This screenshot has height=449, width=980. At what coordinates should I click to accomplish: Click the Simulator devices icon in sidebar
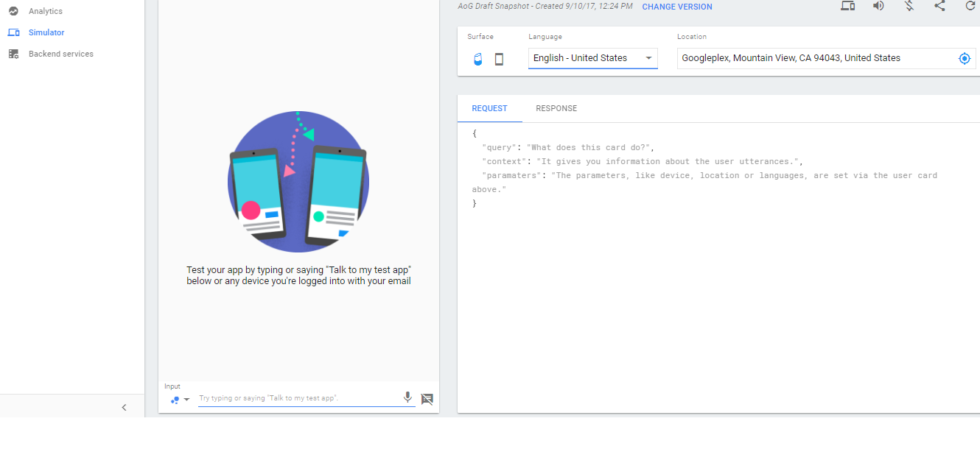click(13, 32)
